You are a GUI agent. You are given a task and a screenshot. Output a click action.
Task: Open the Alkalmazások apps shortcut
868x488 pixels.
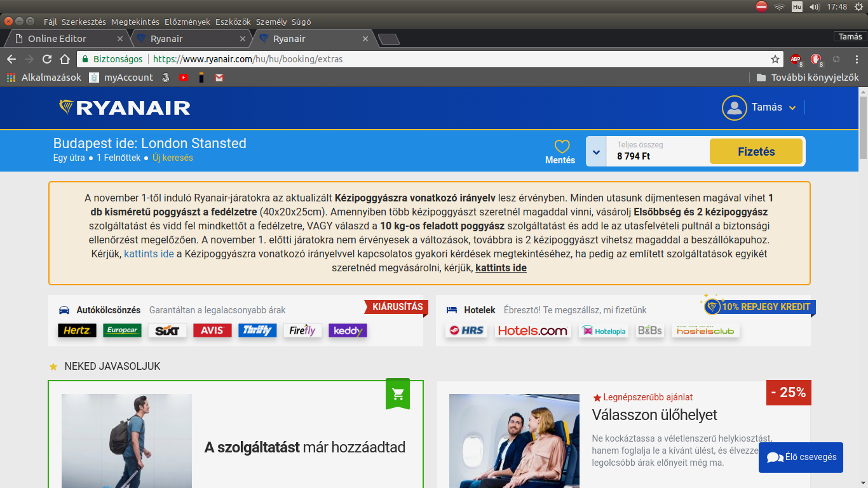(x=44, y=78)
